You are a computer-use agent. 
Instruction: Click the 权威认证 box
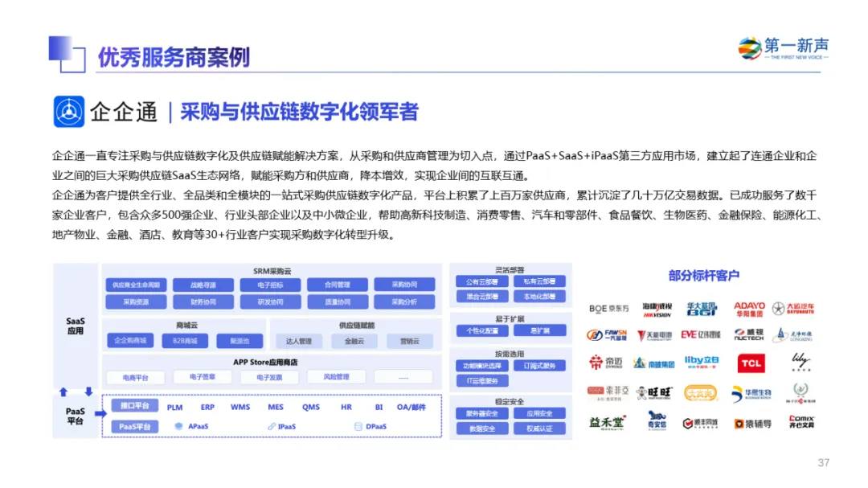tap(540, 429)
